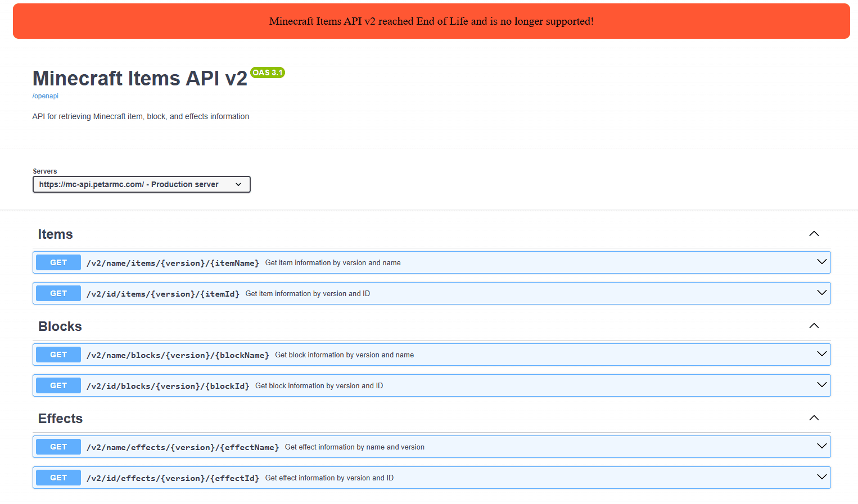
Task: Click the OAS 3.1 version badge
Action: click(267, 72)
